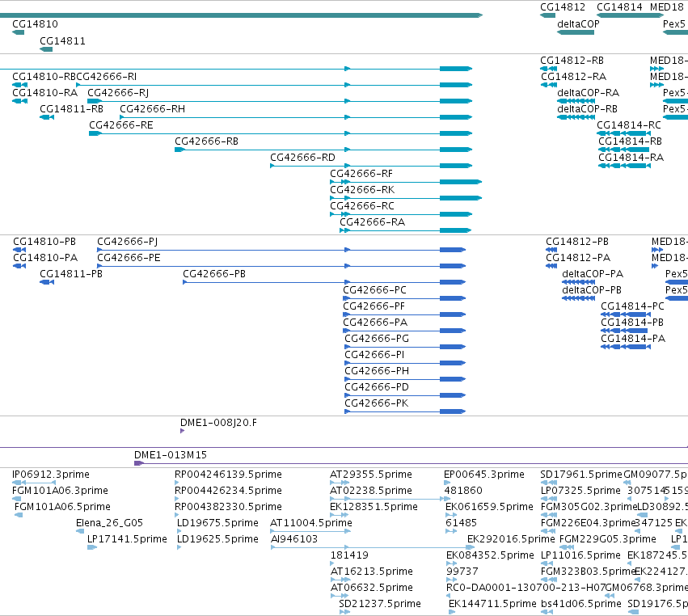Click the AT11004.5prime EST label
Screen dimensions: 688x616
(311, 523)
